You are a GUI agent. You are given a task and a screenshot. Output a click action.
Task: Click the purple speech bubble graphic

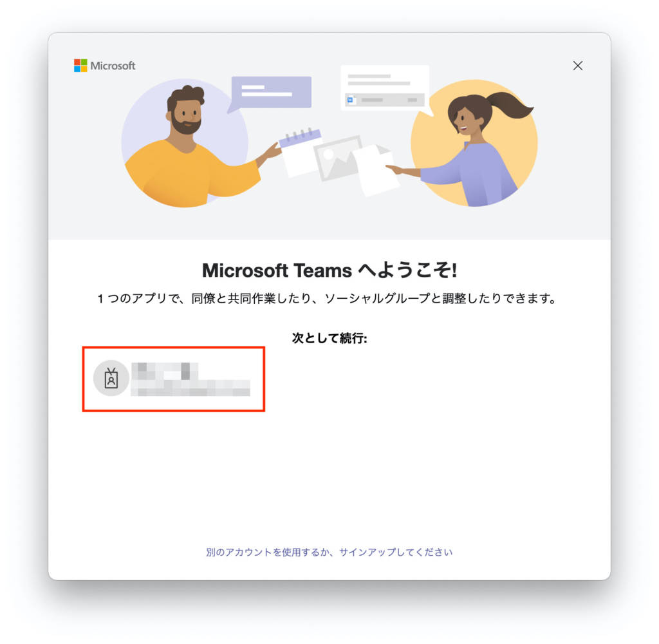[x=270, y=94]
